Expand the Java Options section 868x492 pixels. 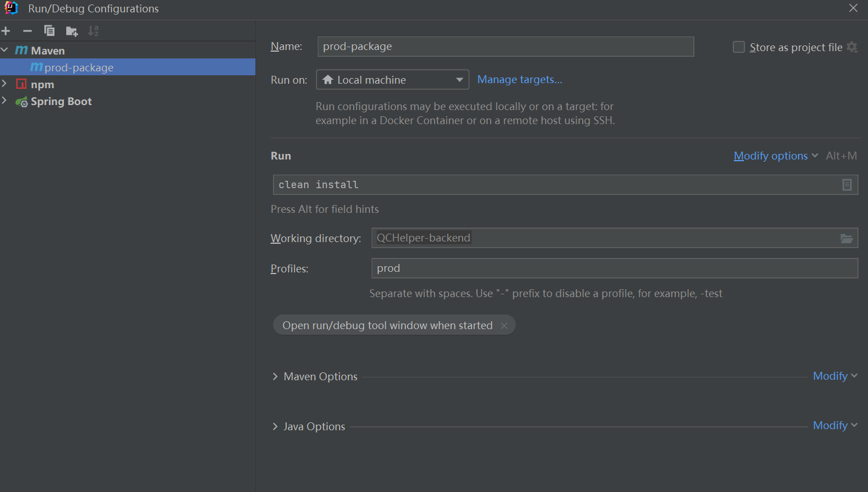(275, 426)
